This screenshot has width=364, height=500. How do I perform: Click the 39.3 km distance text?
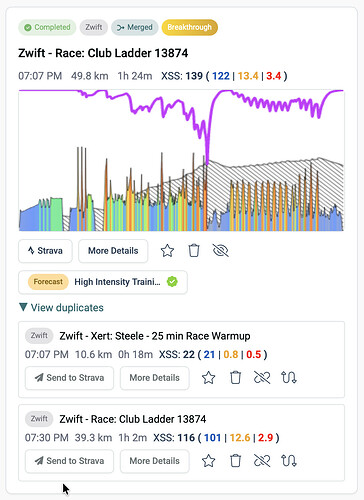click(x=93, y=438)
